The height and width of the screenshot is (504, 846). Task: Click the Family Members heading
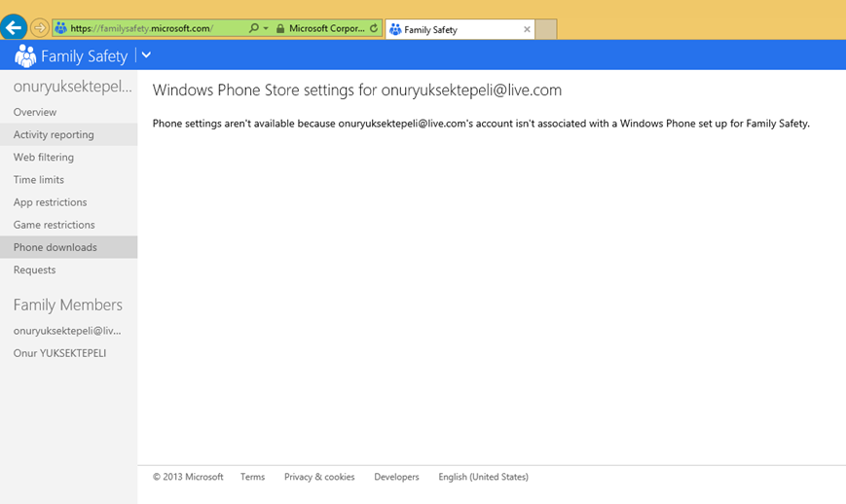[x=68, y=306]
